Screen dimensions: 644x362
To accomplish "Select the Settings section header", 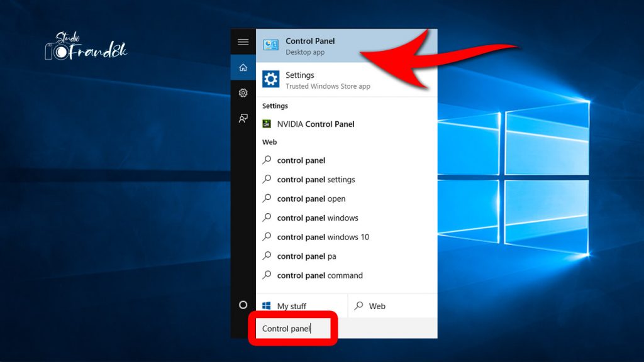I will (x=275, y=106).
